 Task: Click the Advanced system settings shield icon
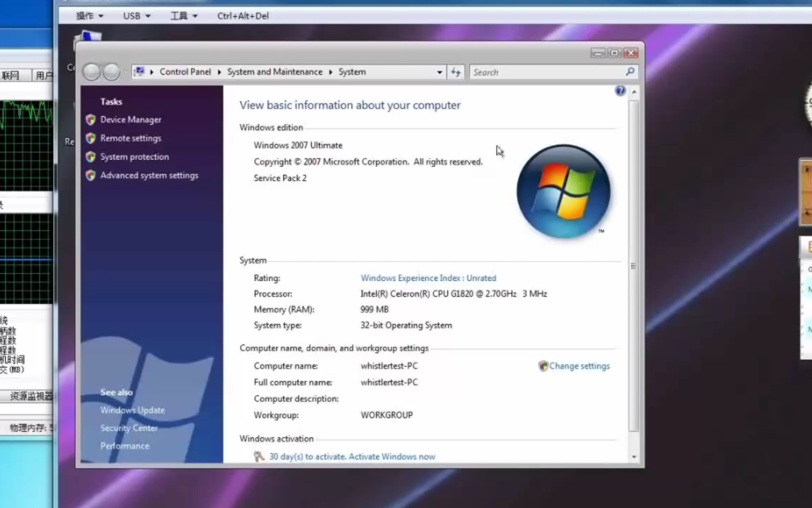[x=91, y=175]
